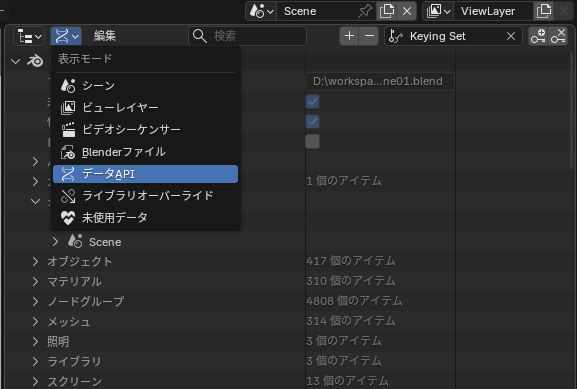Screen dimensions: 577x389
Task: Click the Keying Set selector field
Action: click(x=445, y=36)
